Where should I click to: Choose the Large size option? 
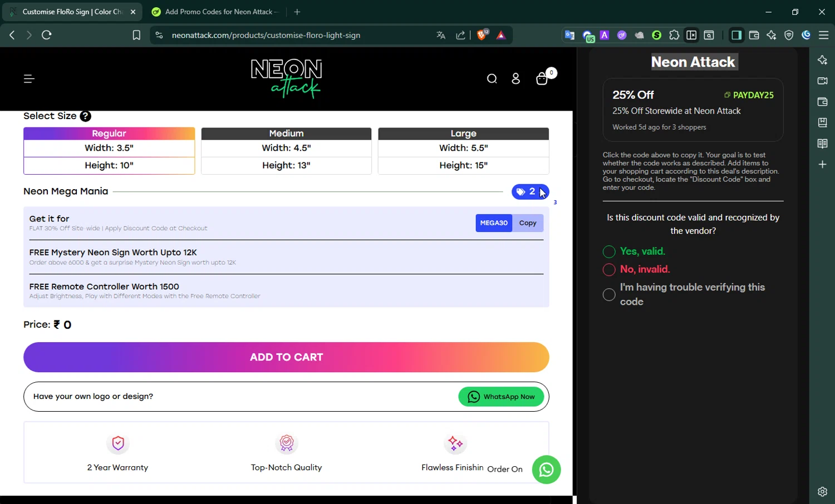(x=463, y=151)
